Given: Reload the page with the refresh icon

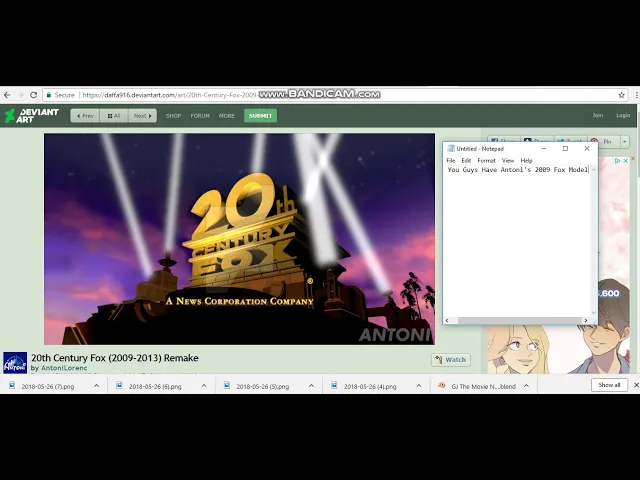Looking at the screenshot, I should coord(33,95).
